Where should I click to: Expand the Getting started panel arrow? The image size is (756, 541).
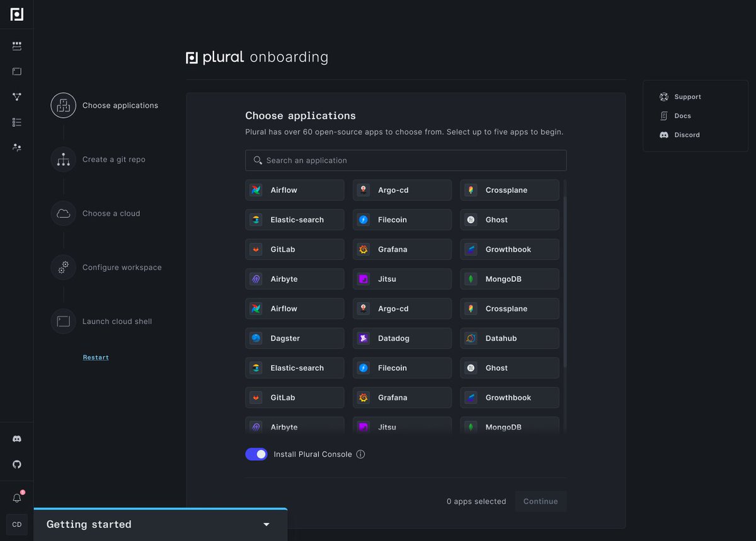(x=266, y=525)
